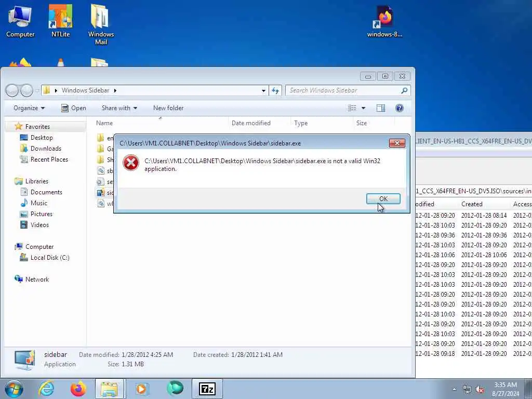Toggle the preview pane icon

(381, 108)
